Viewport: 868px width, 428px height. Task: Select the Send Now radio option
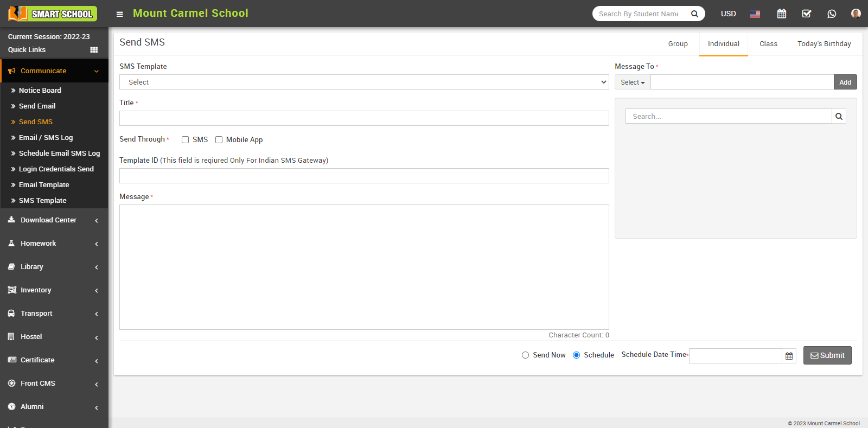pyautogui.click(x=525, y=355)
